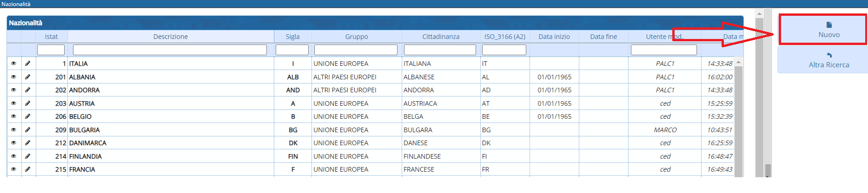Click the Altra Ricerca button
Viewport: 868px width, 193px height.
click(823, 60)
